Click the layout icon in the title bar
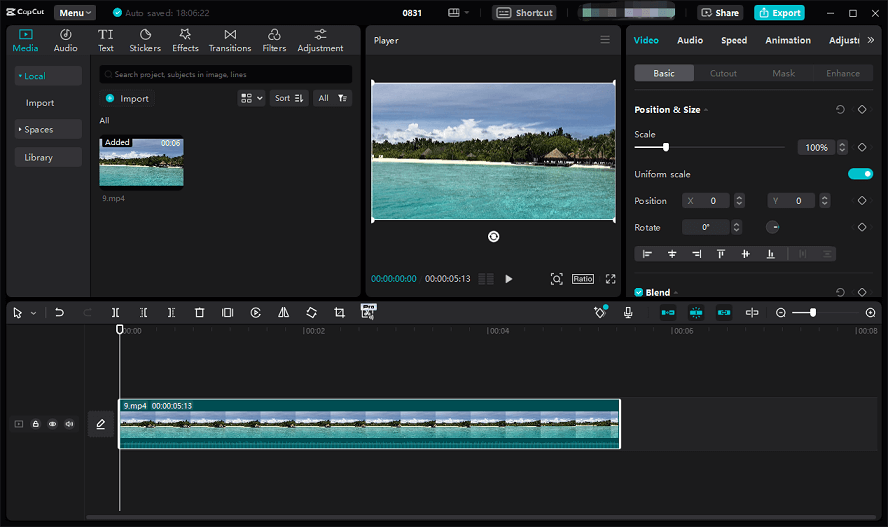Screen dimensions: 888x527 coord(454,12)
